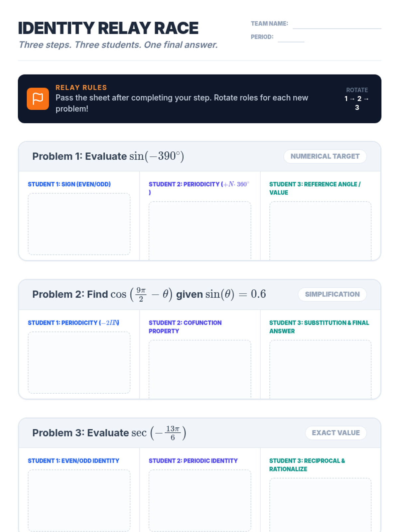Click Problem 1 Student 3 reference angle box
The width and height of the screenshot is (399, 532).
pyautogui.click(x=320, y=230)
